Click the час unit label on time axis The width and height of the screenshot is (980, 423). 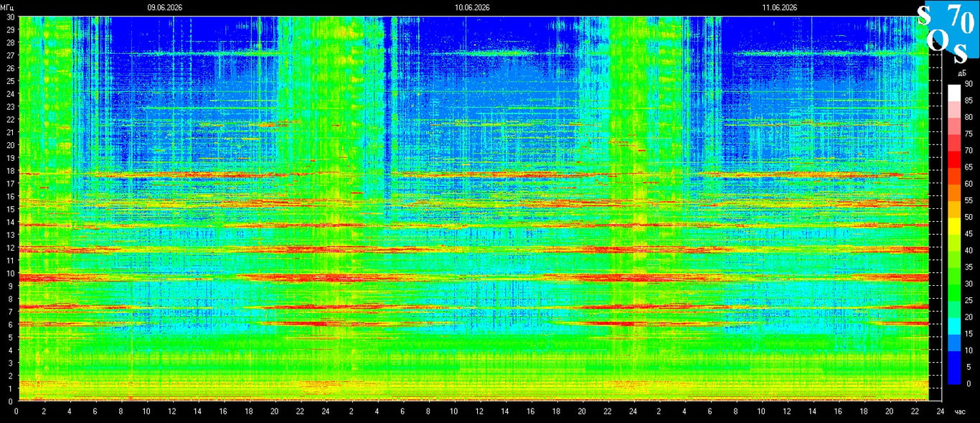(961, 412)
